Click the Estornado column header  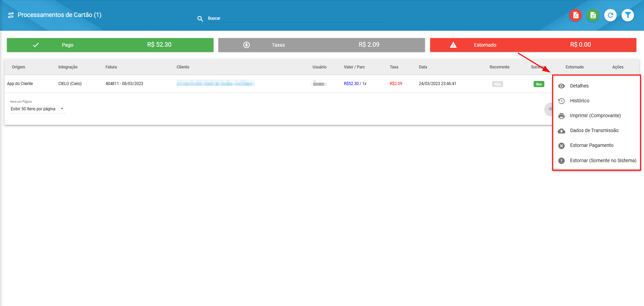click(x=574, y=67)
